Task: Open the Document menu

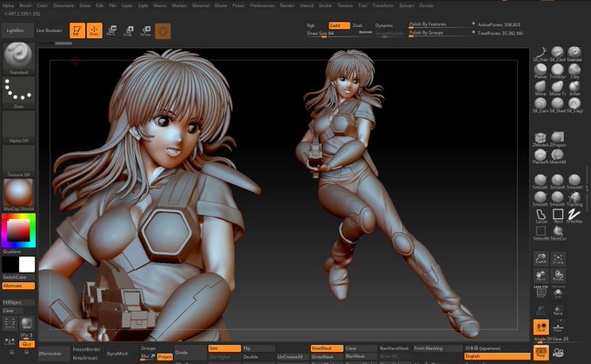Action: 63,6
